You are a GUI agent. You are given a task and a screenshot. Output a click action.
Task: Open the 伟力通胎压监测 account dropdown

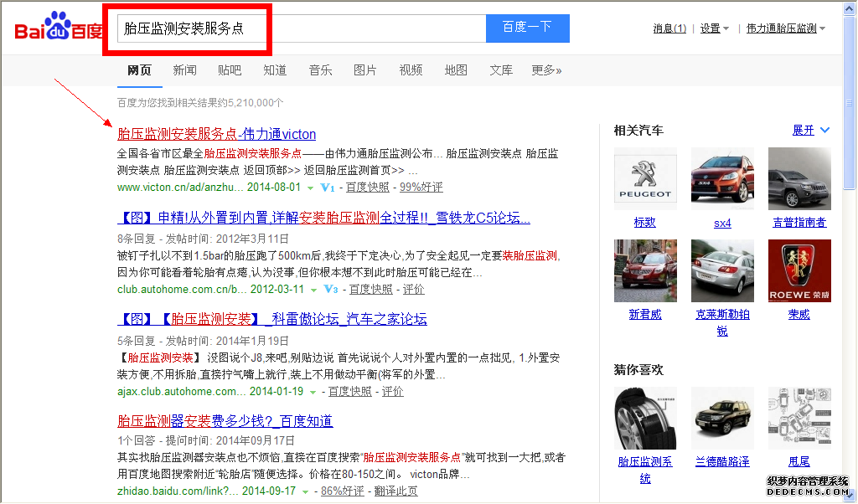[785, 28]
